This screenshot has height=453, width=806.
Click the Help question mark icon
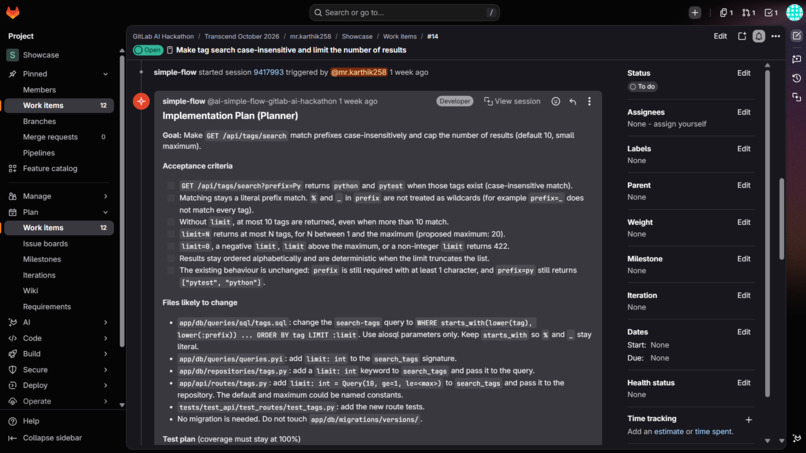click(x=12, y=421)
